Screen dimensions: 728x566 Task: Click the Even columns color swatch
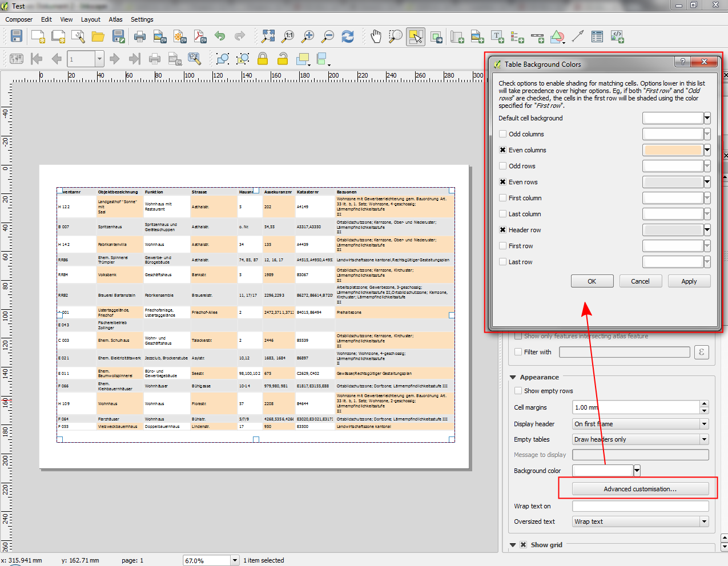click(673, 150)
